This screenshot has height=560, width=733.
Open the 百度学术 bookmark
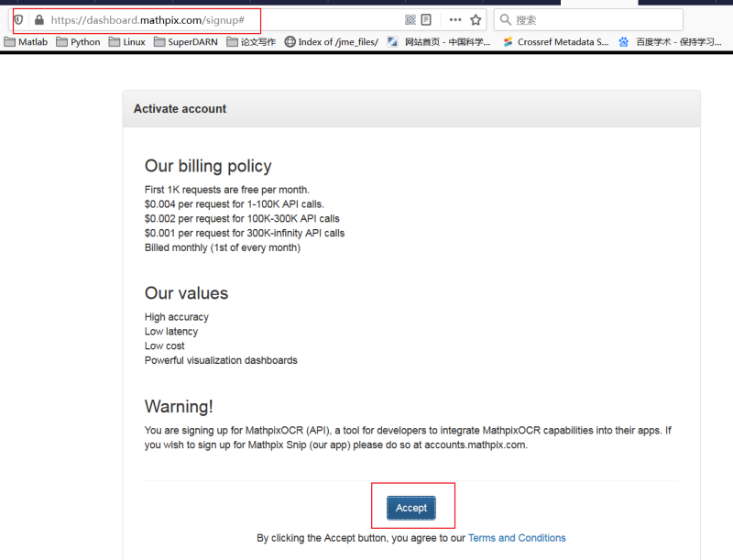pyautogui.click(x=670, y=42)
